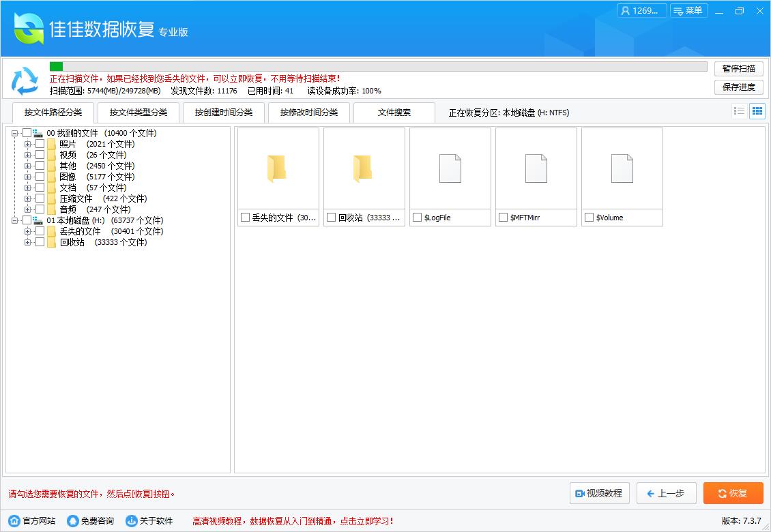771x532 pixels.
Task: Open 免费咨询 support icon link
Action: point(73,520)
